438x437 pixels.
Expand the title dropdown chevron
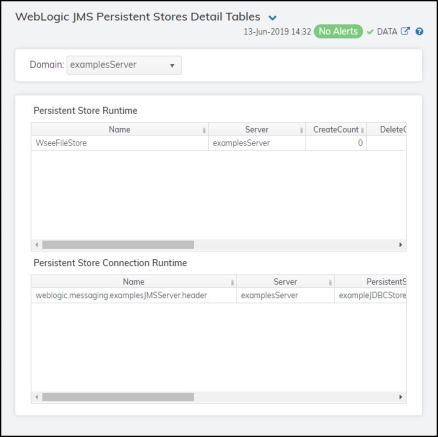(272, 18)
